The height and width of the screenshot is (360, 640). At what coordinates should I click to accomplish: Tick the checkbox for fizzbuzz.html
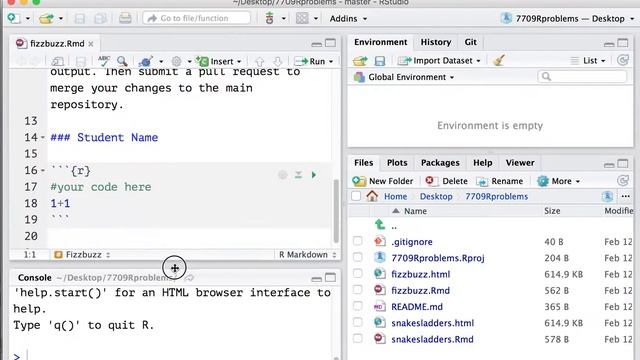tap(358, 273)
